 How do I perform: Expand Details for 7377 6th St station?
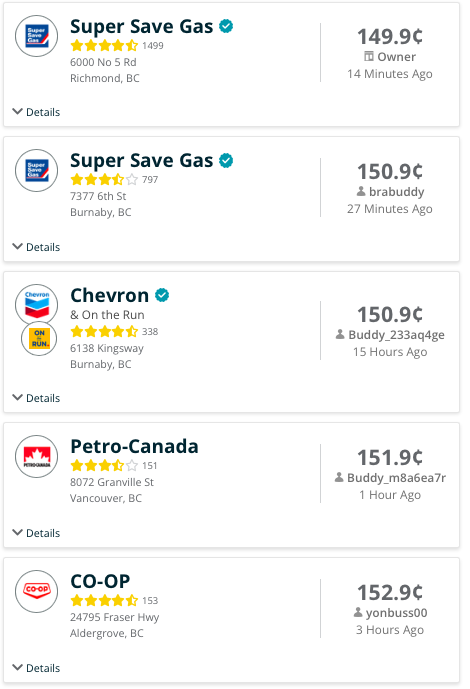point(36,247)
